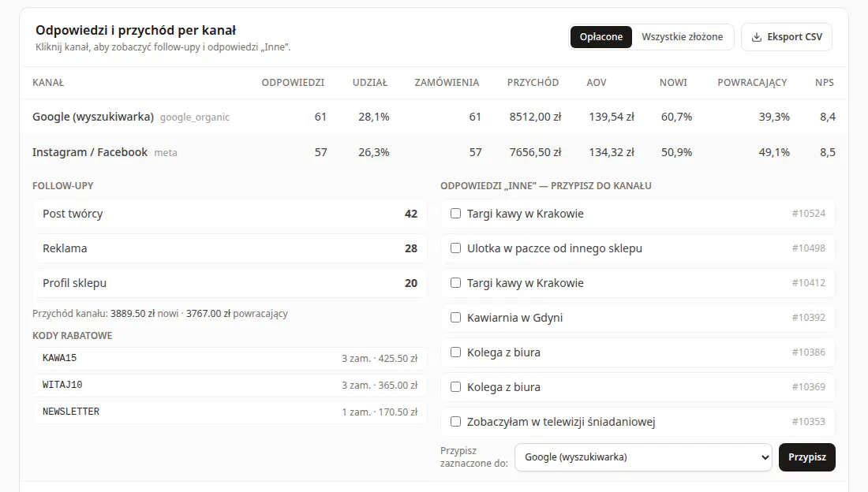Tick the Targi kawy checkbox for #10524
Screen dimensions: 868x492
455,214
